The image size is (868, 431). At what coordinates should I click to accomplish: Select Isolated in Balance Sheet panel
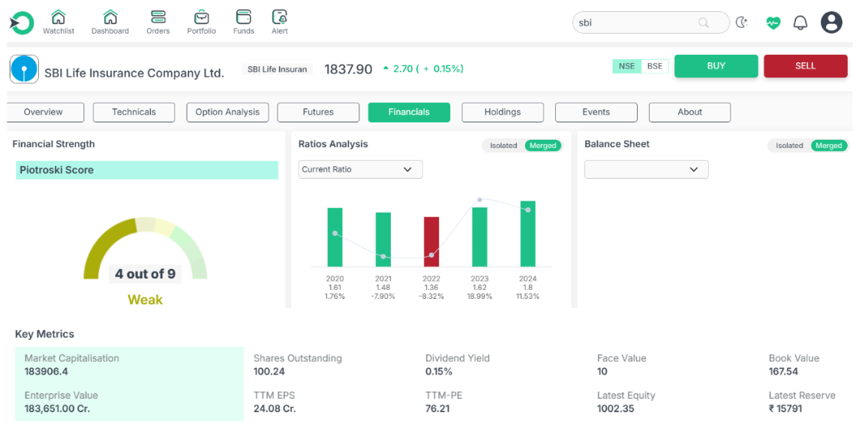(789, 146)
